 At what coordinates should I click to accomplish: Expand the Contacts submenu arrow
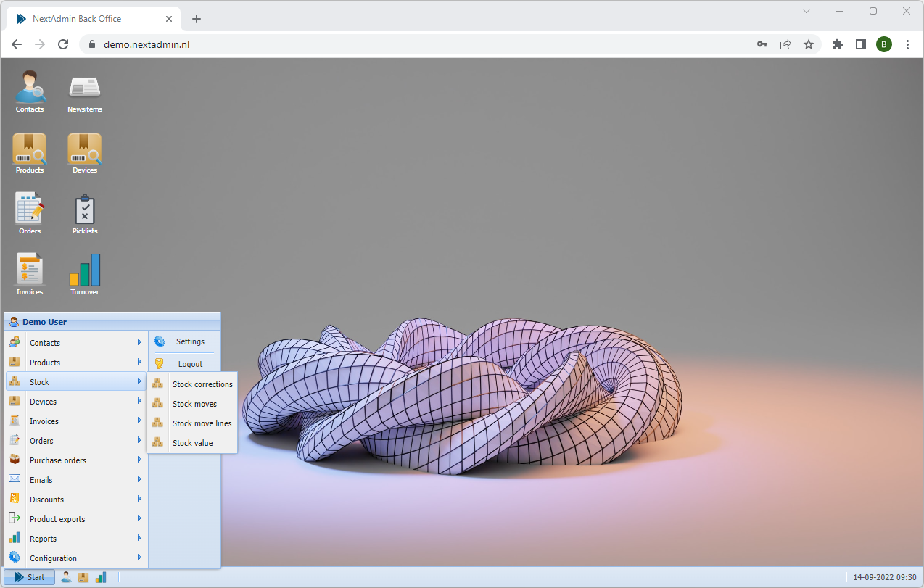coord(139,342)
